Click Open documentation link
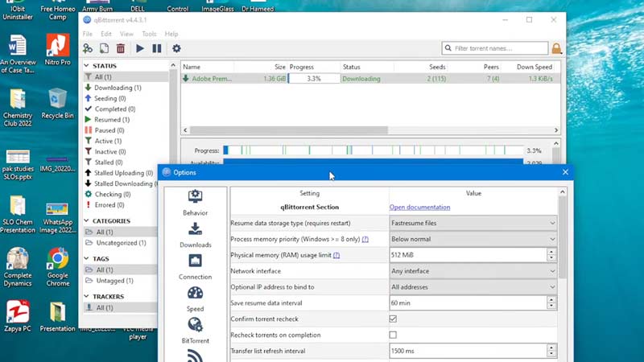644x362 pixels. 419,208
